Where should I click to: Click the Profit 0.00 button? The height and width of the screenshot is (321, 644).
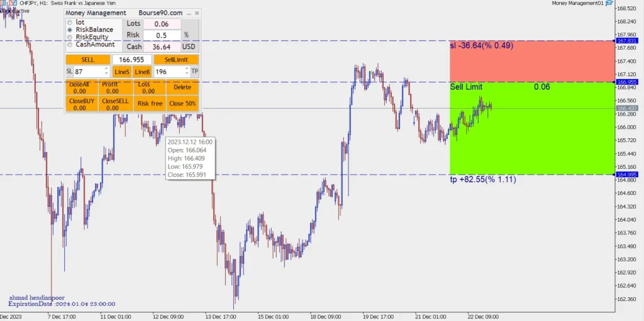(116, 87)
